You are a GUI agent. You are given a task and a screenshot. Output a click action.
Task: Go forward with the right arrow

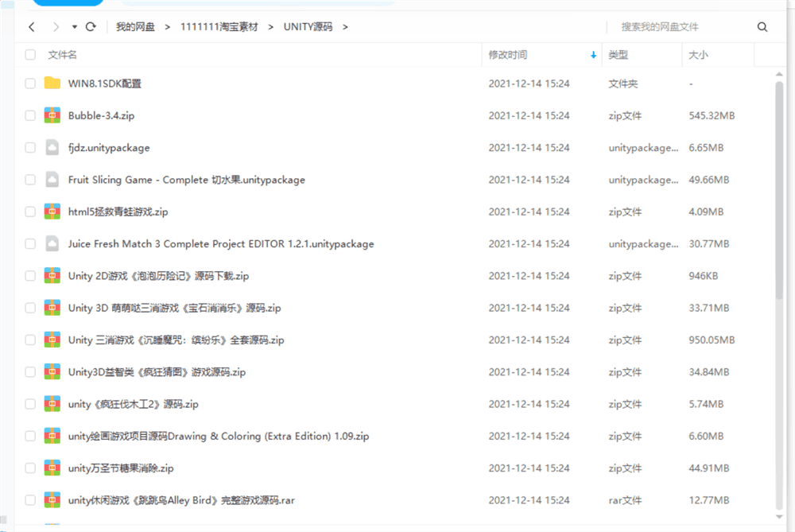[56, 27]
